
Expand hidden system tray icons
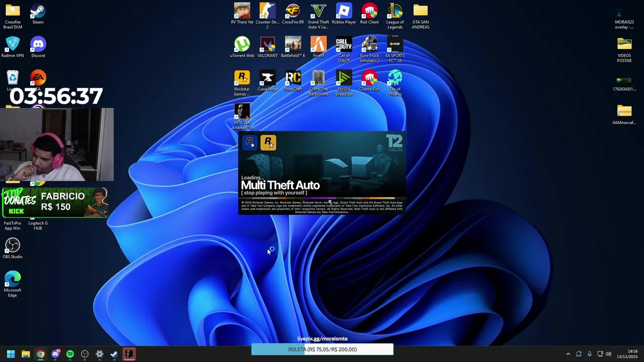[x=568, y=354]
